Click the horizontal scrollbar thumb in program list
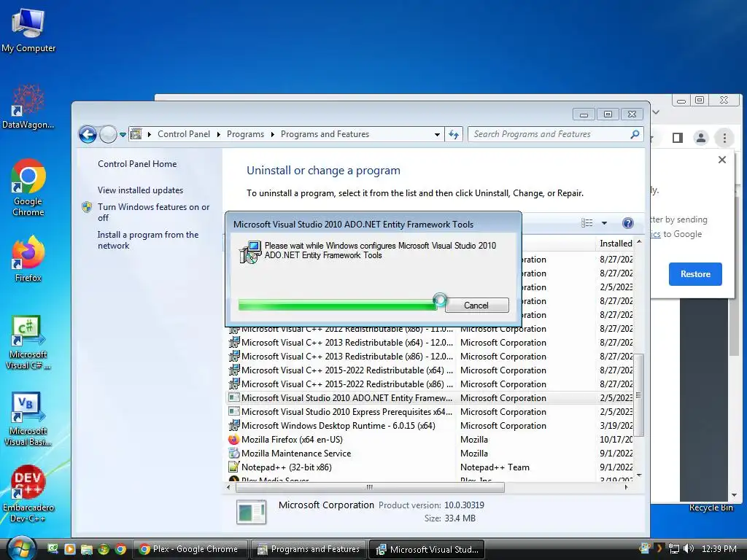This screenshot has width=747, height=560. coord(370,487)
